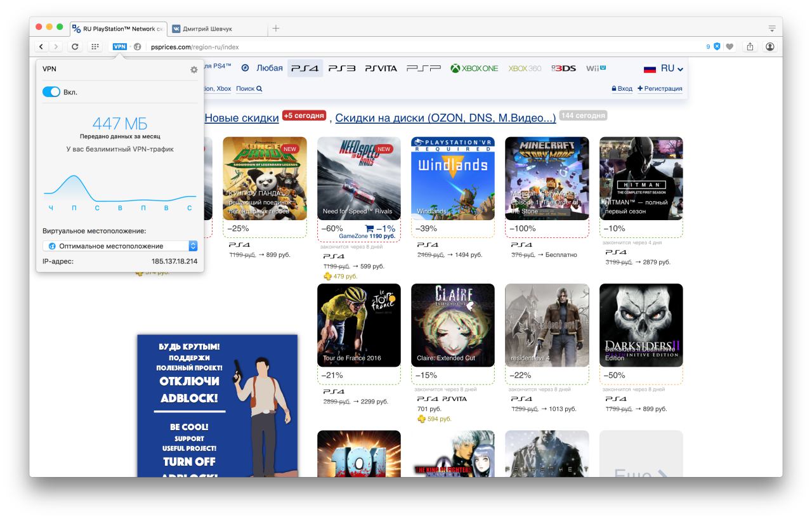812x519 pixels.
Task: Reload the current page
Action: 75,46
